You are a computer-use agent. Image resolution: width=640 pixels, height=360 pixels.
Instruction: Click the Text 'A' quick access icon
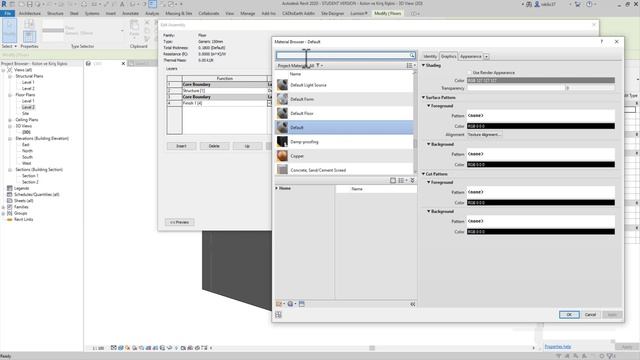(122, 4)
